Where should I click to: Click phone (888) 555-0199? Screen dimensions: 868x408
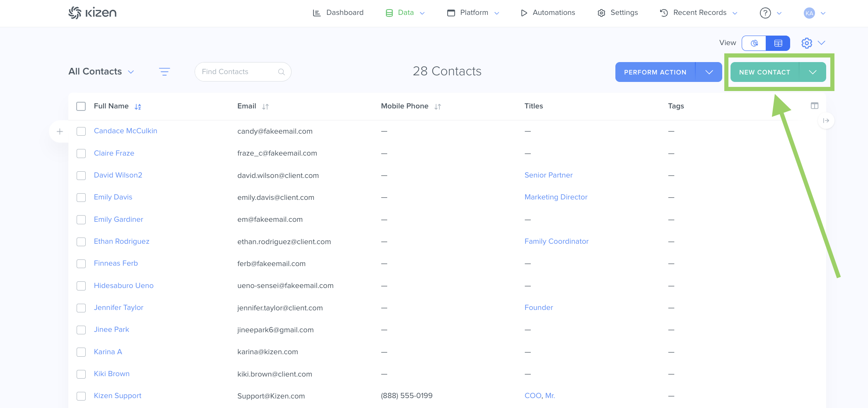407,396
